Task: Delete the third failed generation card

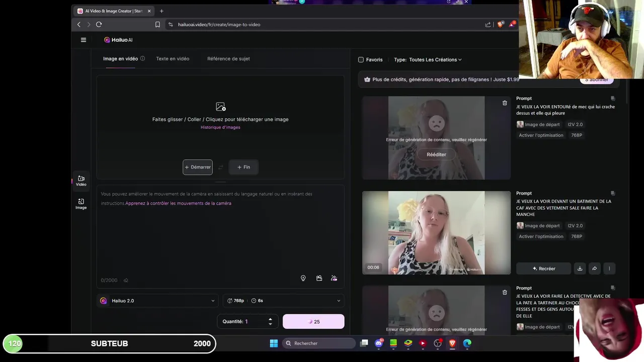Action: (505, 292)
